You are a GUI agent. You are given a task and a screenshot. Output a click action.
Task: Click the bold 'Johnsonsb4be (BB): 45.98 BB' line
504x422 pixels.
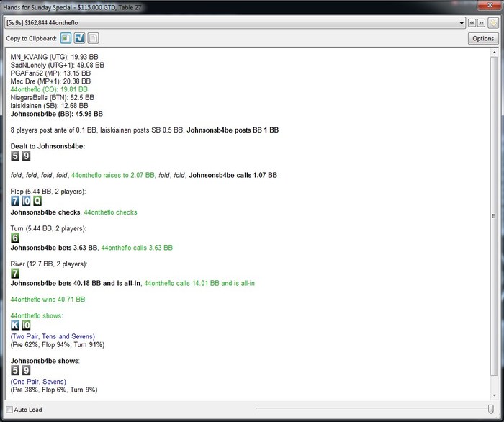[57, 114]
